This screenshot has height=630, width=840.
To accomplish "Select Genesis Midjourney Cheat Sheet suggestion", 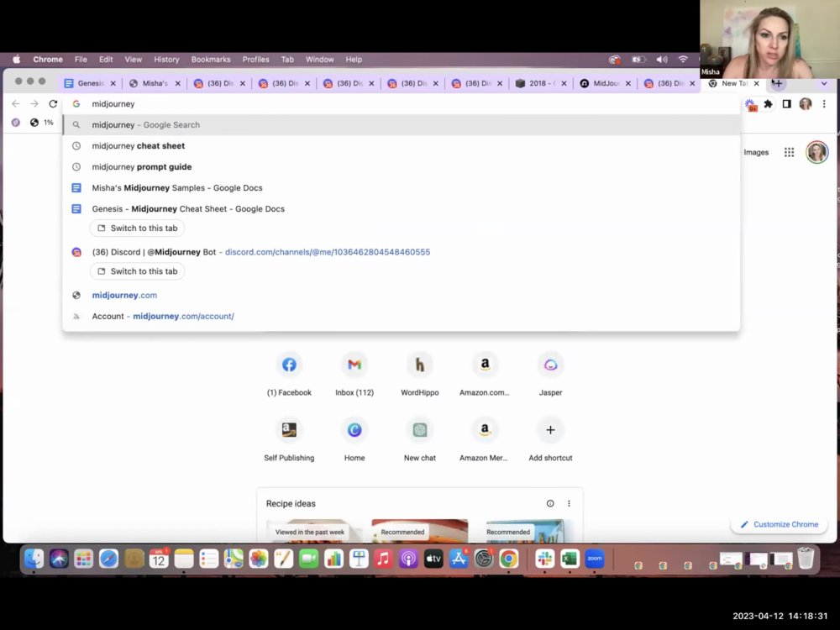I will click(x=402, y=209).
